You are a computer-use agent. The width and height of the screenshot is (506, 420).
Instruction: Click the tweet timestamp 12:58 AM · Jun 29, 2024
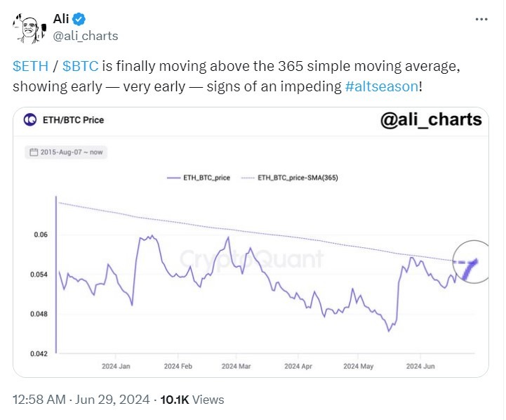pos(81,400)
